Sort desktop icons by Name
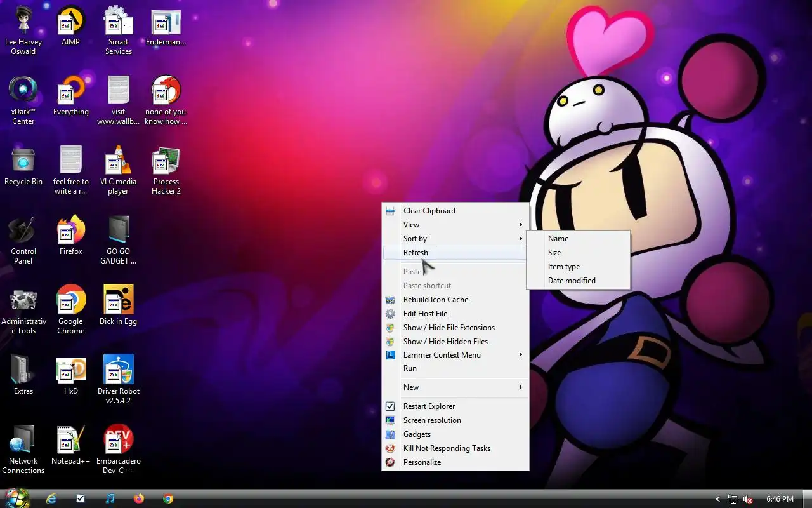This screenshot has height=508, width=812. tap(579, 239)
